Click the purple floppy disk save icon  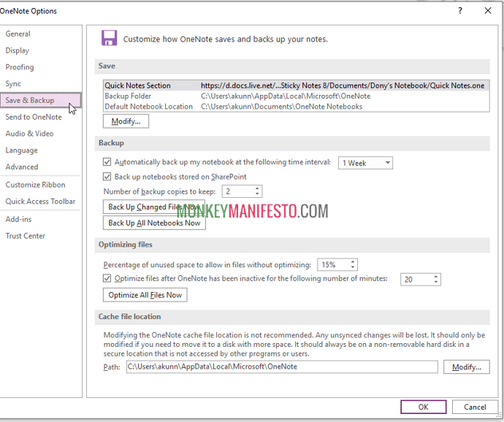(110, 38)
